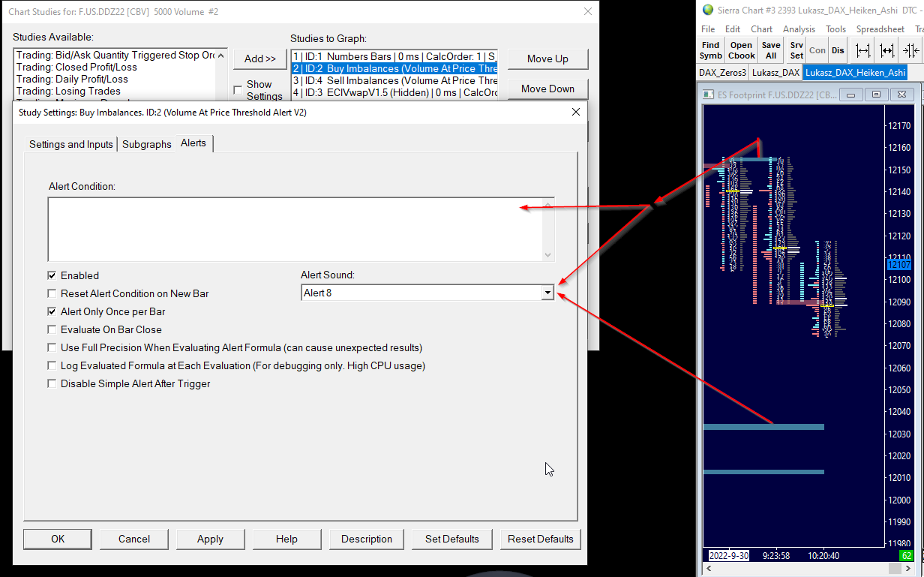Open the Analysis menu

[799, 29]
